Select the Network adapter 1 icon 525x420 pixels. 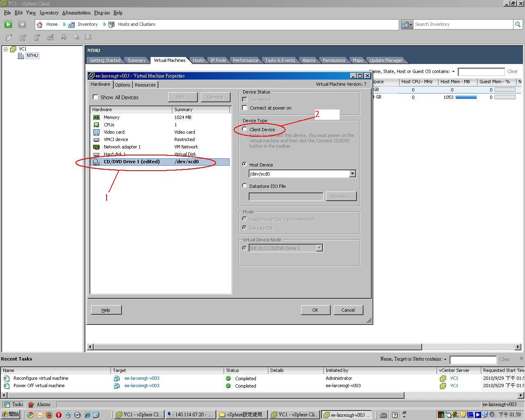[x=96, y=147]
